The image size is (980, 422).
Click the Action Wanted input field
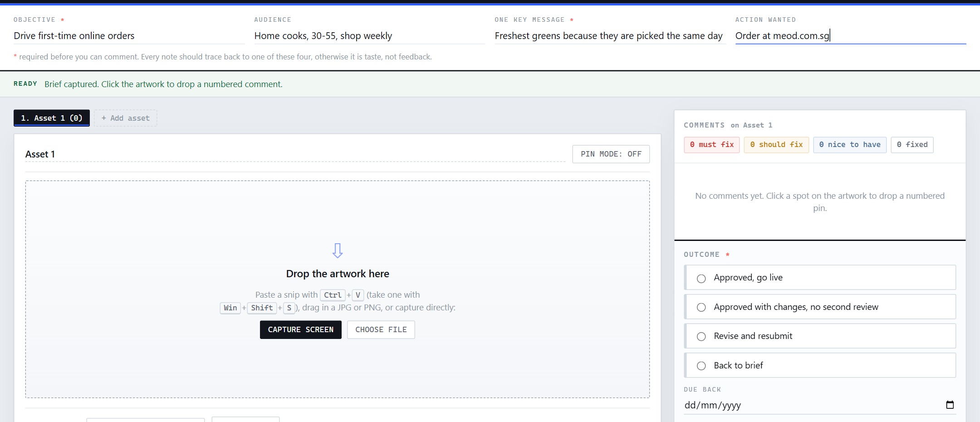click(x=851, y=36)
